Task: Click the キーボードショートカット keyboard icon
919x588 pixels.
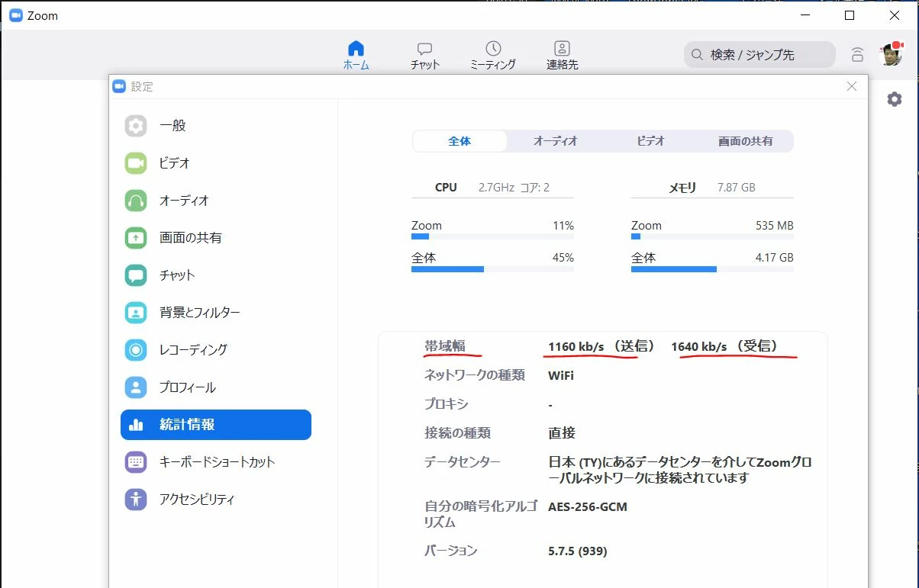Action: click(136, 462)
